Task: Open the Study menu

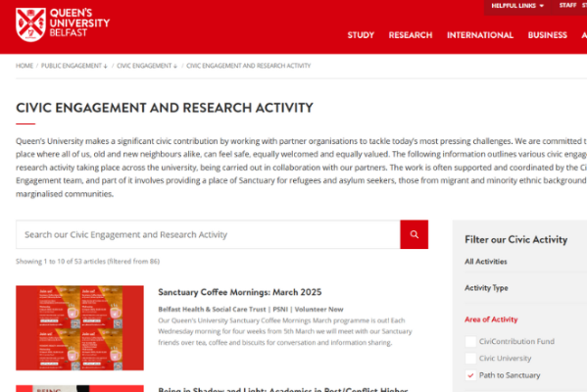Action: click(361, 35)
